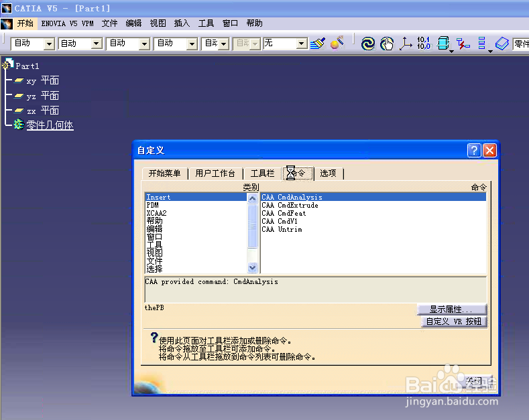Image resolution: width=529 pixels, height=420 pixels.
Task: Open the 编辑 menu
Action: 133,23
